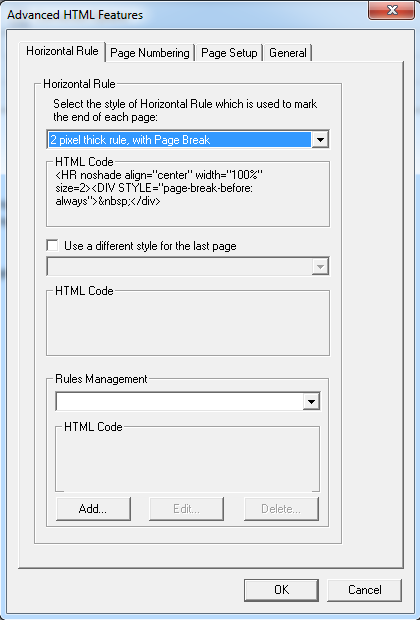Dismiss dialog with the Cancel button
The height and width of the screenshot is (620, 420).
tap(365, 590)
